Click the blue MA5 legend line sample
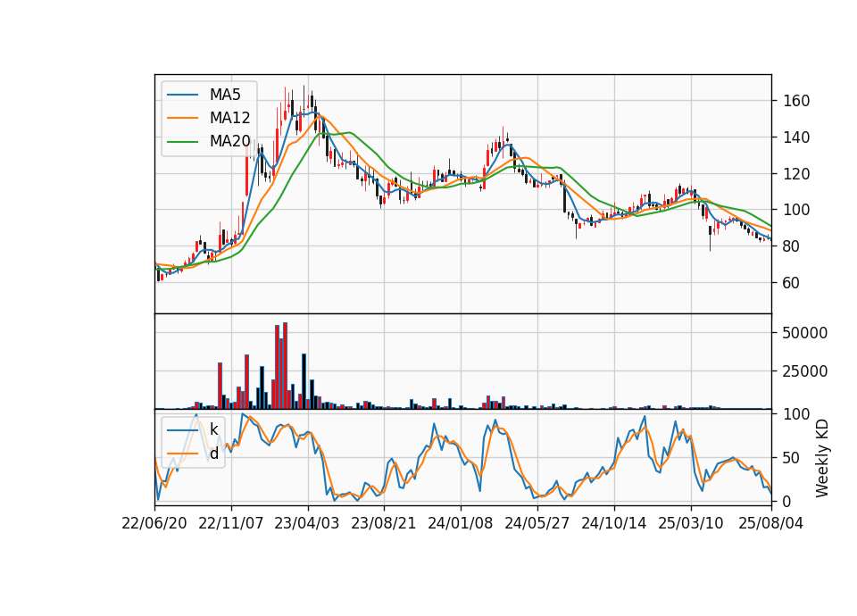 pos(182,95)
